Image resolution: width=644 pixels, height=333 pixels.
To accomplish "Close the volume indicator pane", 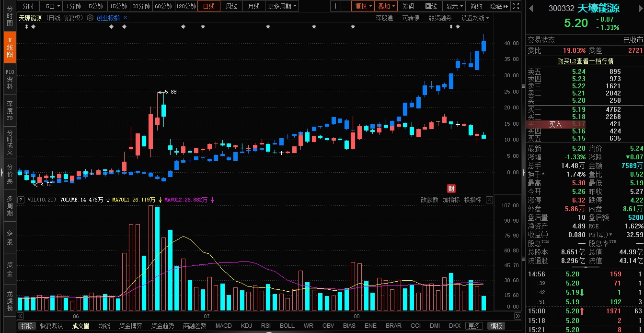I will click(x=489, y=200).
